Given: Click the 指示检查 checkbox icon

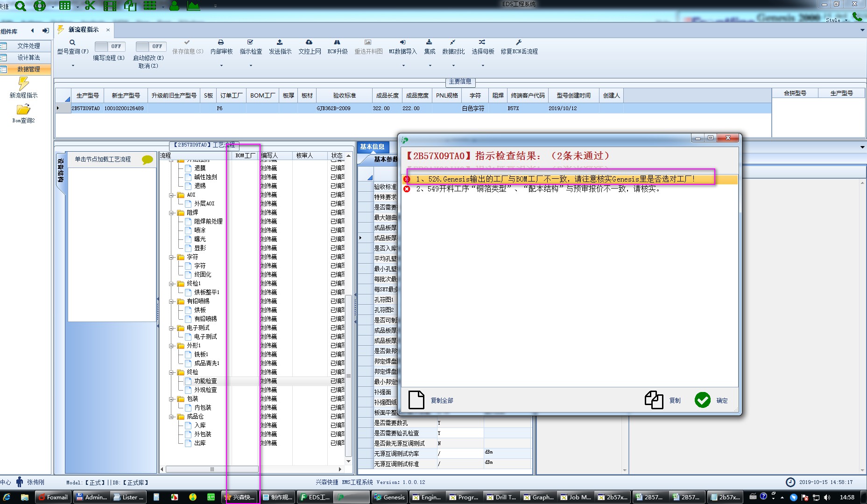Looking at the screenshot, I should tap(250, 42).
